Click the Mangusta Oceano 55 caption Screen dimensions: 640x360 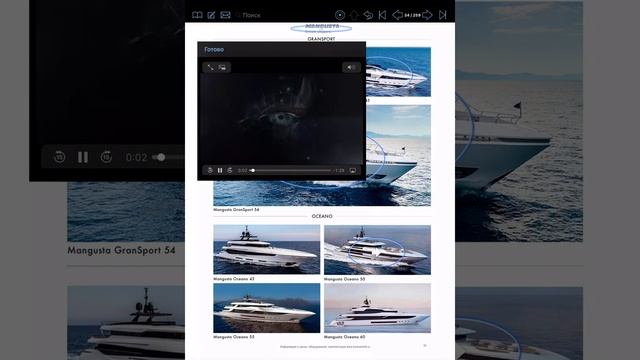[x=234, y=337]
